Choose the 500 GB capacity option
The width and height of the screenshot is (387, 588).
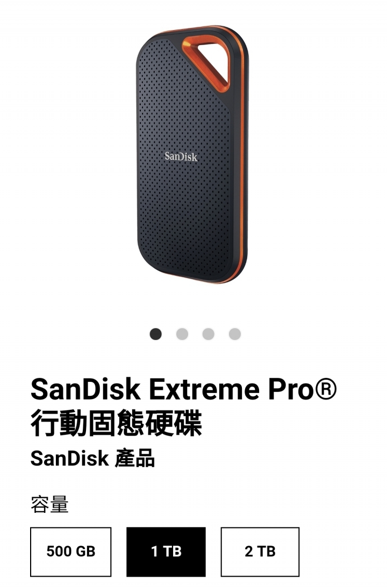(x=70, y=551)
